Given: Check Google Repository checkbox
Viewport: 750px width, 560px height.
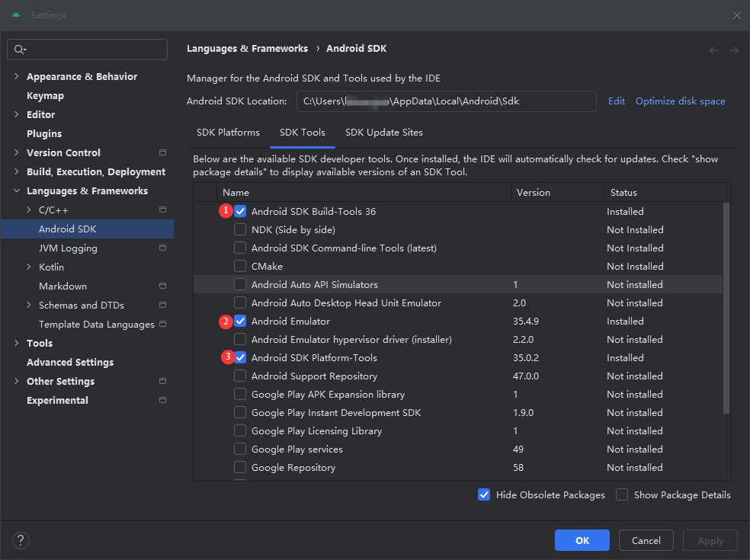Looking at the screenshot, I should (x=240, y=467).
